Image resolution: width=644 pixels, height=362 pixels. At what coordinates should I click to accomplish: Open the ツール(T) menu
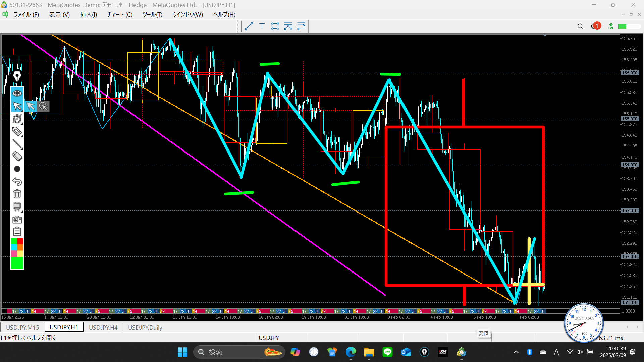point(152,14)
